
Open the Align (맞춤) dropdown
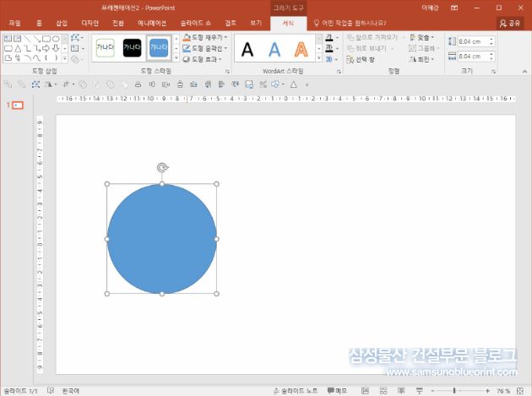click(421, 37)
